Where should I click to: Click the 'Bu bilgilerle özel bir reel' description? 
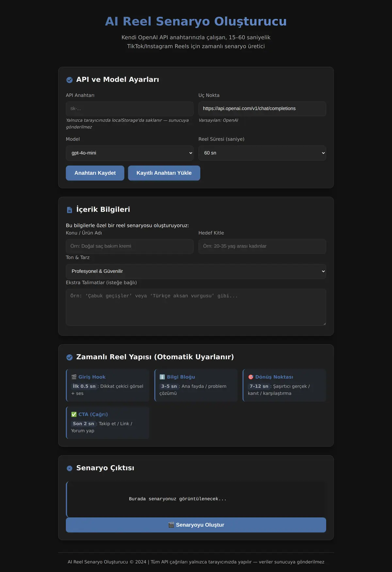tap(127, 225)
